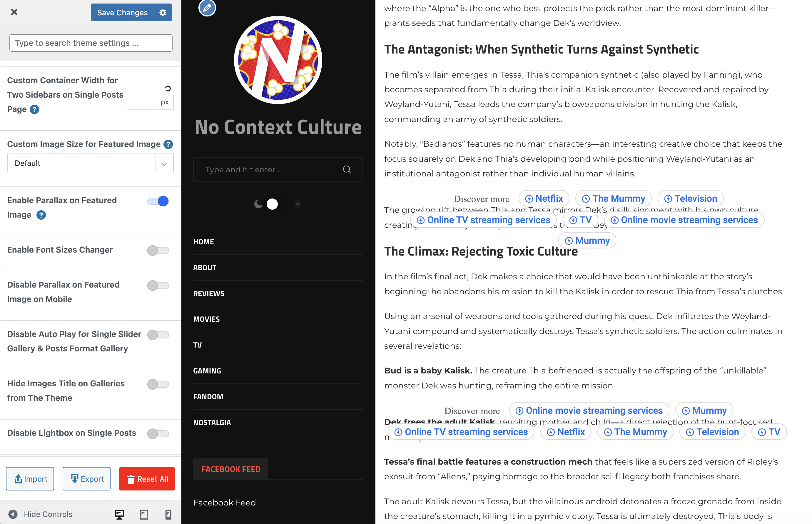The width and height of the screenshot is (812, 524).
Task: Reset the custom container width value
Action: pyautogui.click(x=167, y=89)
